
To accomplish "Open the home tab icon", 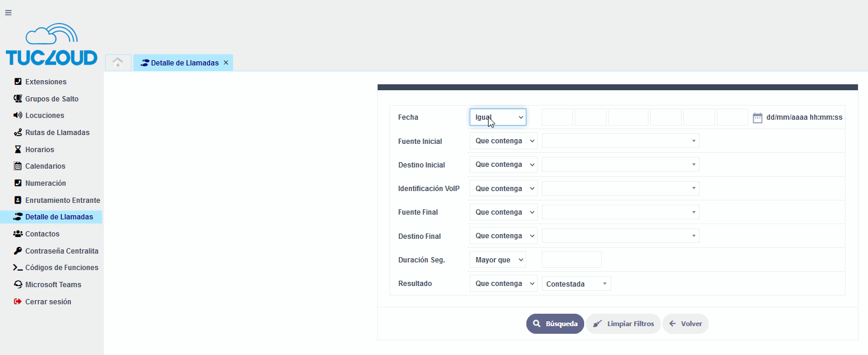I will point(118,63).
